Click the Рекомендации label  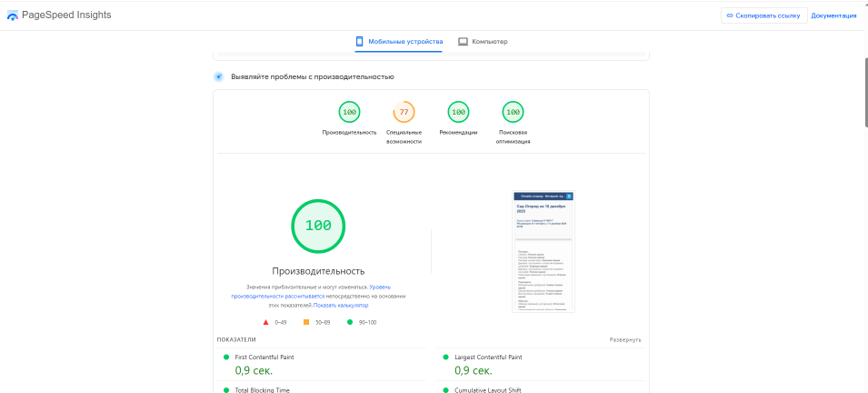[458, 133]
